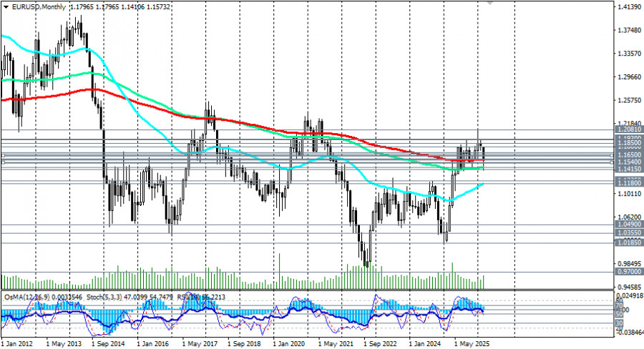644x349 pixels.
Task: Click the 1 Sep 2022 date label
Action: pos(381,344)
